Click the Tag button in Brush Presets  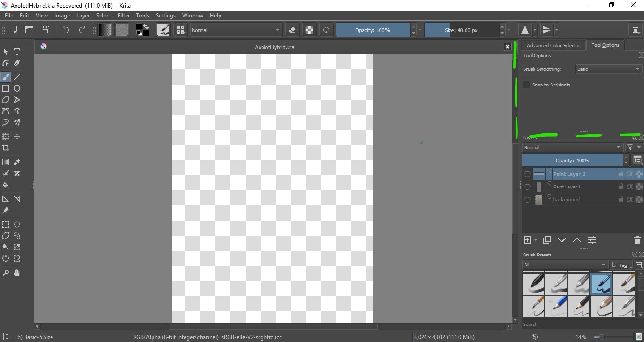pyautogui.click(x=621, y=265)
